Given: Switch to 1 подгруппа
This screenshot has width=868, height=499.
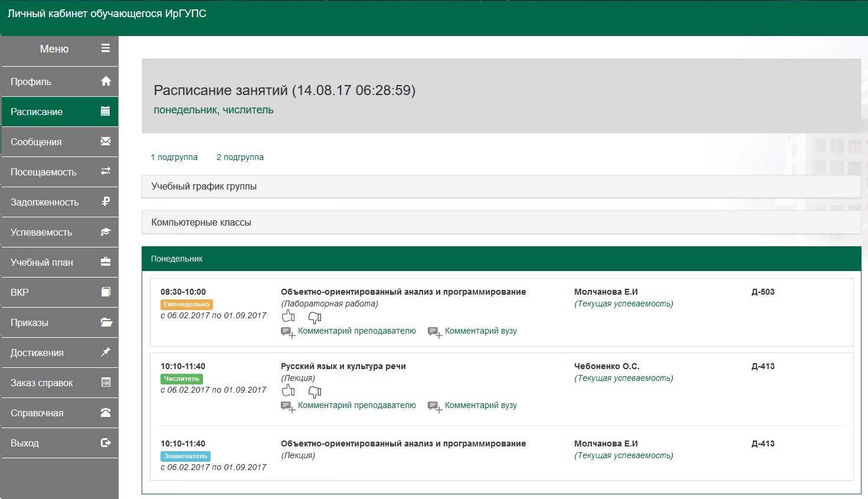Looking at the screenshot, I should pyautogui.click(x=174, y=157).
